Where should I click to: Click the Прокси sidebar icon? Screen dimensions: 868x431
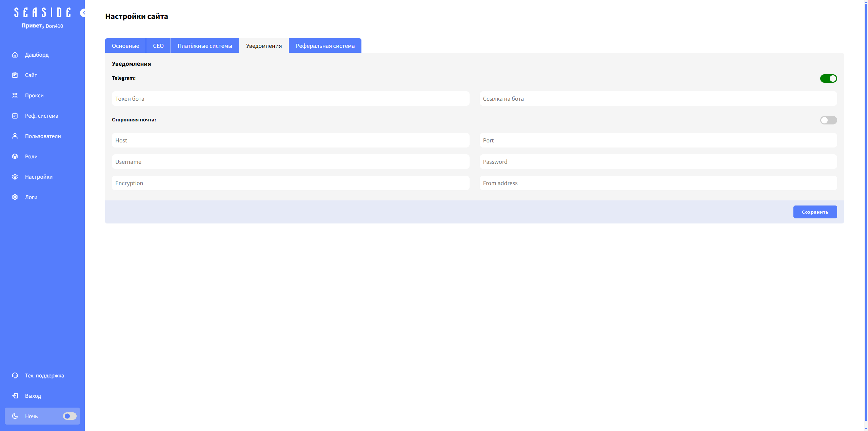pos(15,95)
